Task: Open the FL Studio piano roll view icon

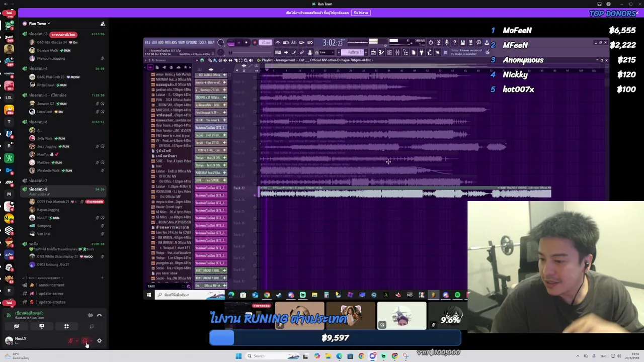Action: point(381,52)
